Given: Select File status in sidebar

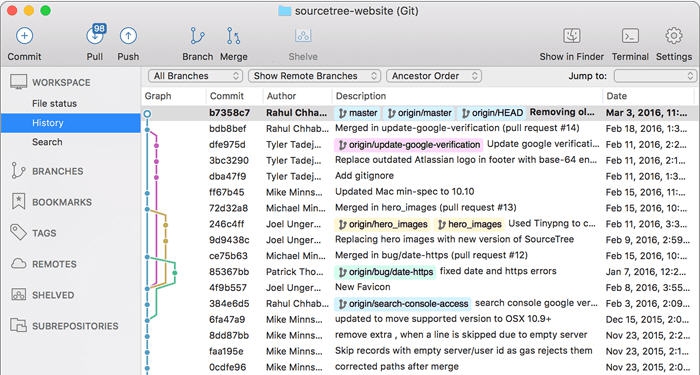Looking at the screenshot, I should click(54, 104).
